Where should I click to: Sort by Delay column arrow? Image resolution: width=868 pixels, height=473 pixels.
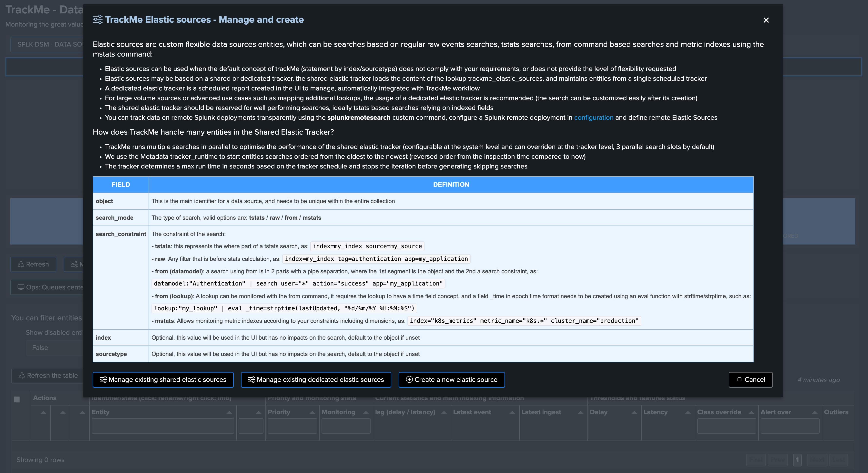634,412
